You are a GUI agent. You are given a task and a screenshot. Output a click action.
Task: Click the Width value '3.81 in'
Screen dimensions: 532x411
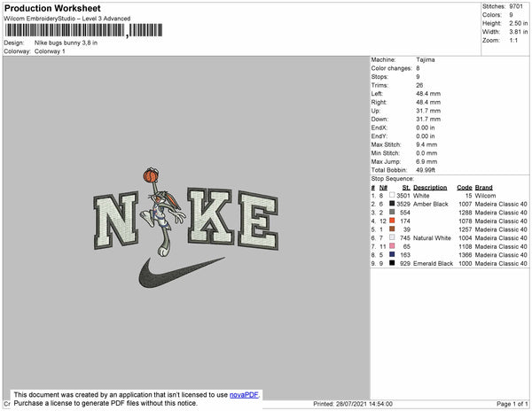518,32
